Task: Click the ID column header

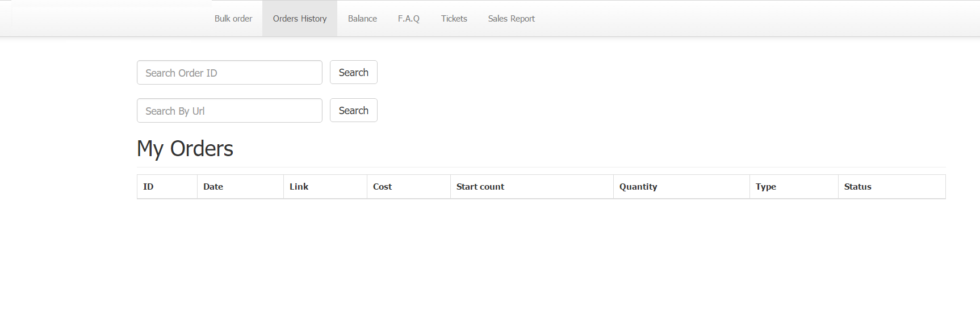Action: 148,187
